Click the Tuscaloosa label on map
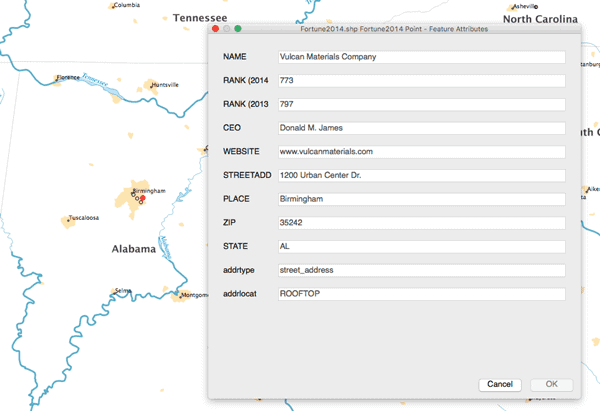This screenshot has height=411, width=600. pyautogui.click(x=84, y=218)
